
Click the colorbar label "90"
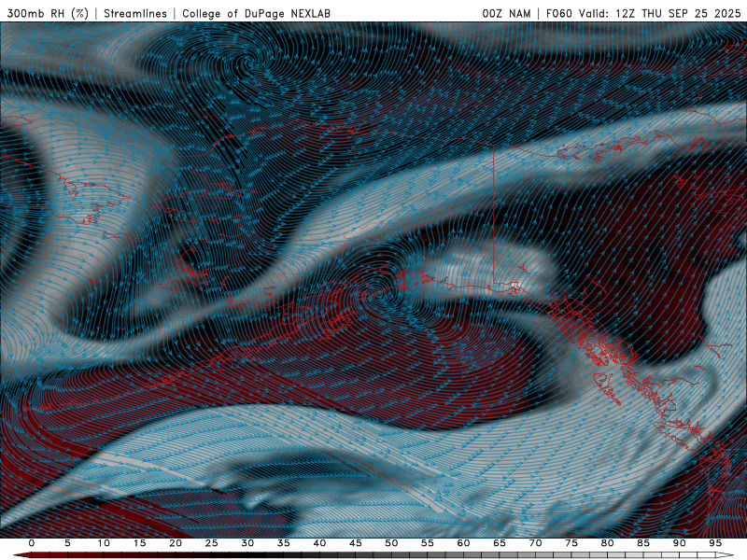point(679,543)
